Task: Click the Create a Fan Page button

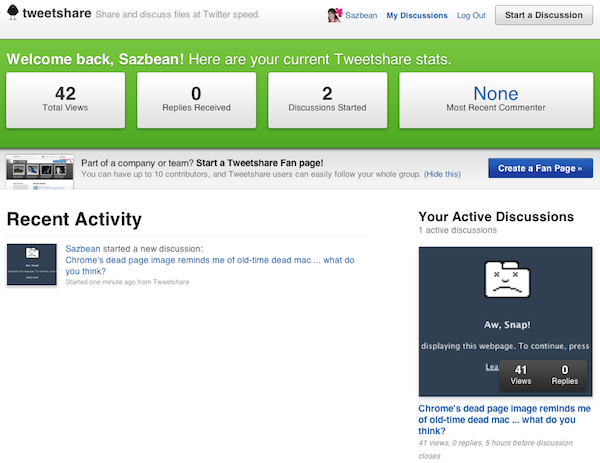Action: click(x=540, y=168)
